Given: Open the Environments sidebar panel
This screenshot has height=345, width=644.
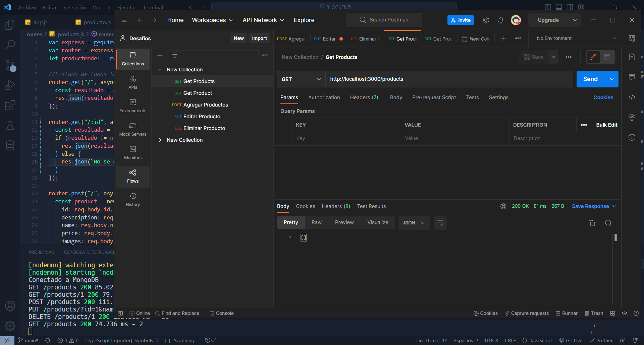Looking at the screenshot, I should click(133, 106).
